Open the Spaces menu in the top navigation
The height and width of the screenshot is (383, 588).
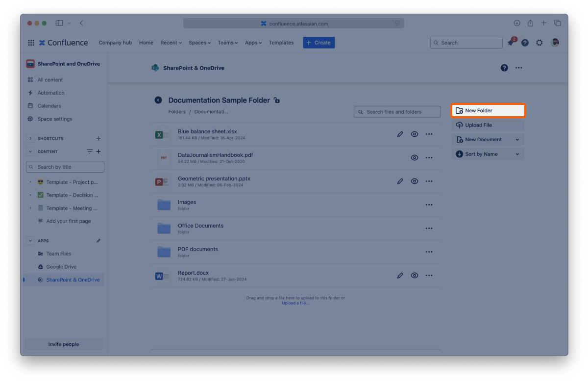pos(199,43)
